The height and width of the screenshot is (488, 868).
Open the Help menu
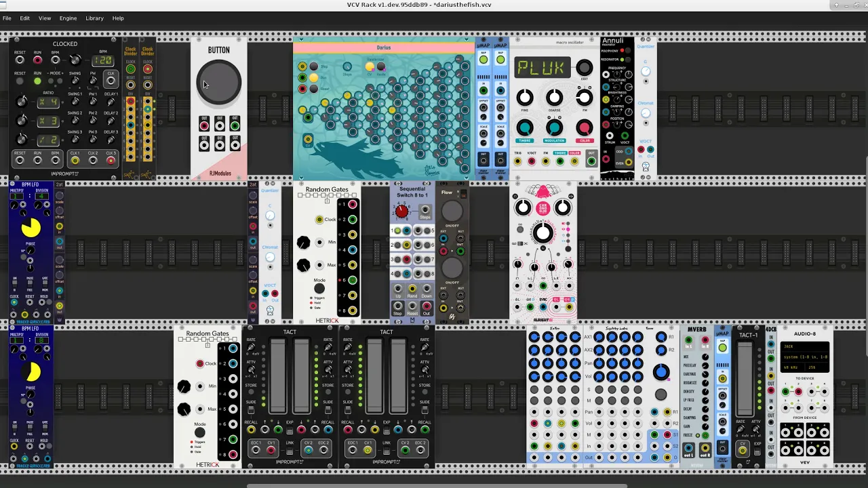pyautogui.click(x=118, y=18)
